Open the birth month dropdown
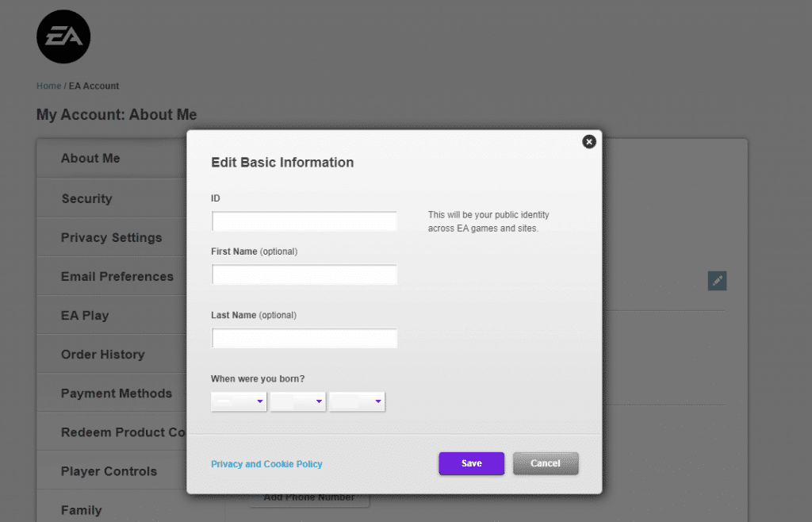The image size is (812, 522). [x=239, y=401]
